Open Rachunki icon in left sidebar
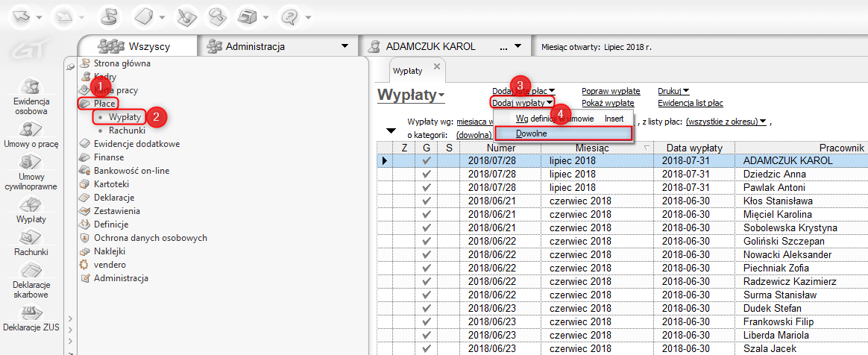The image size is (868, 355). click(x=31, y=243)
